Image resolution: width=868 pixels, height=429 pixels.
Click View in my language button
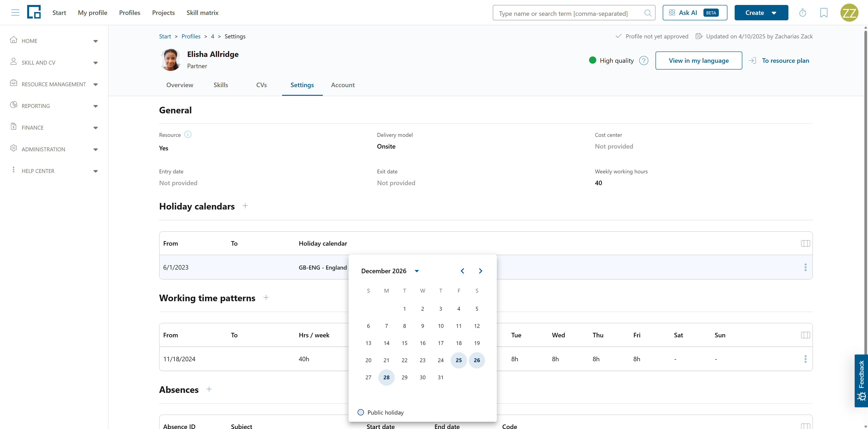click(x=698, y=61)
